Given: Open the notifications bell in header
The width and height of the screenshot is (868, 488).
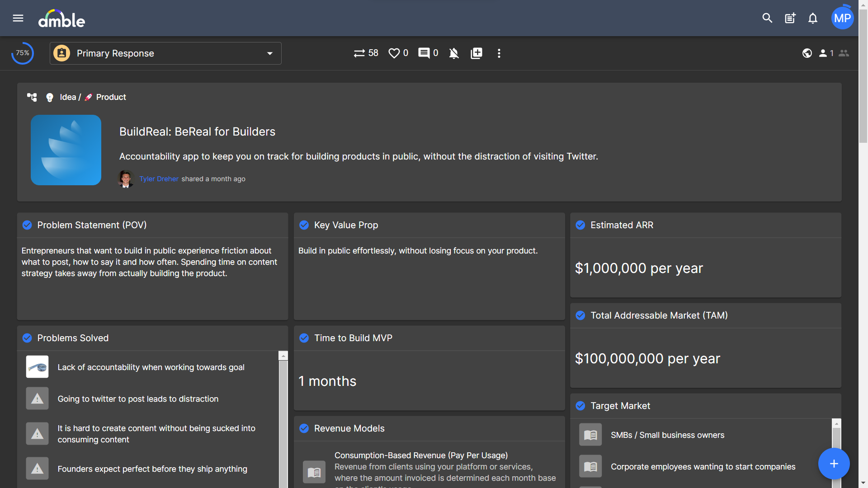Looking at the screenshot, I should point(813,18).
